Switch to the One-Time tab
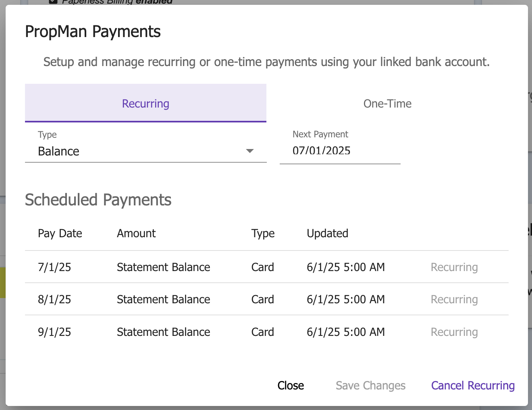 click(x=387, y=104)
